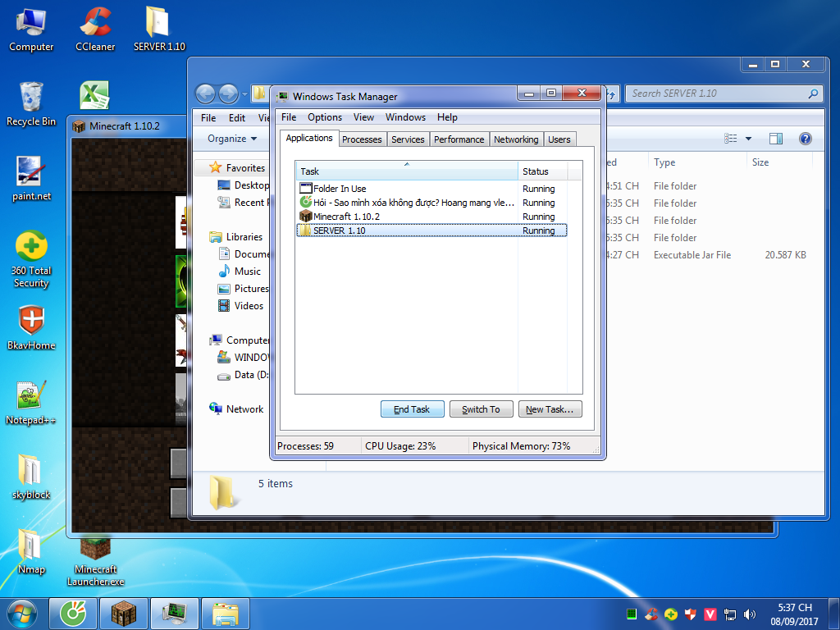Viewport: 840px width, 630px height.
Task: Toggle the Explorer preview pane icon
Action: (x=776, y=139)
